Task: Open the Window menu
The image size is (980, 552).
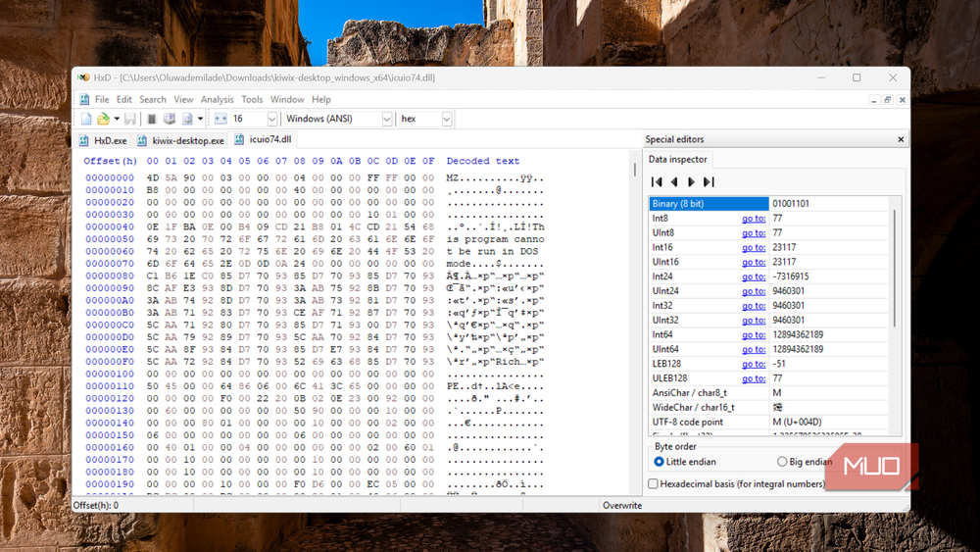Action: 287,99
